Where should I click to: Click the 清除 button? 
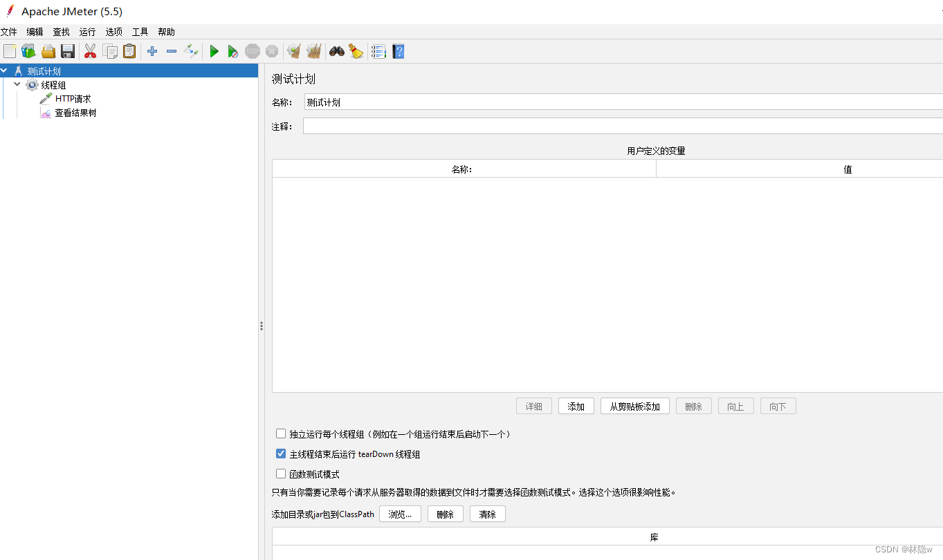pos(488,514)
